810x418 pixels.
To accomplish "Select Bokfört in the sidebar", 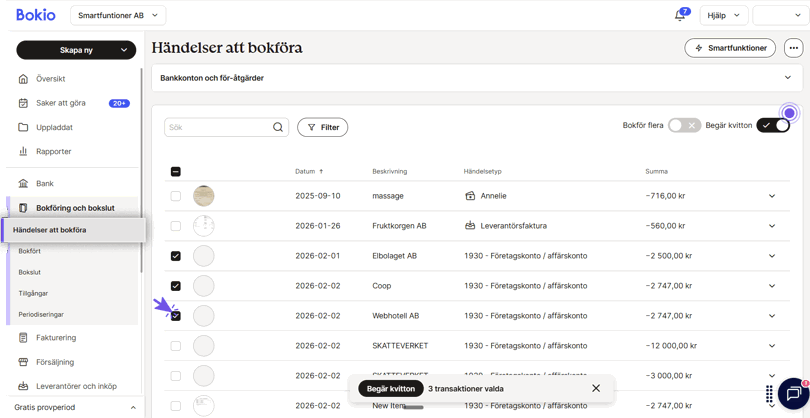I will tap(30, 251).
